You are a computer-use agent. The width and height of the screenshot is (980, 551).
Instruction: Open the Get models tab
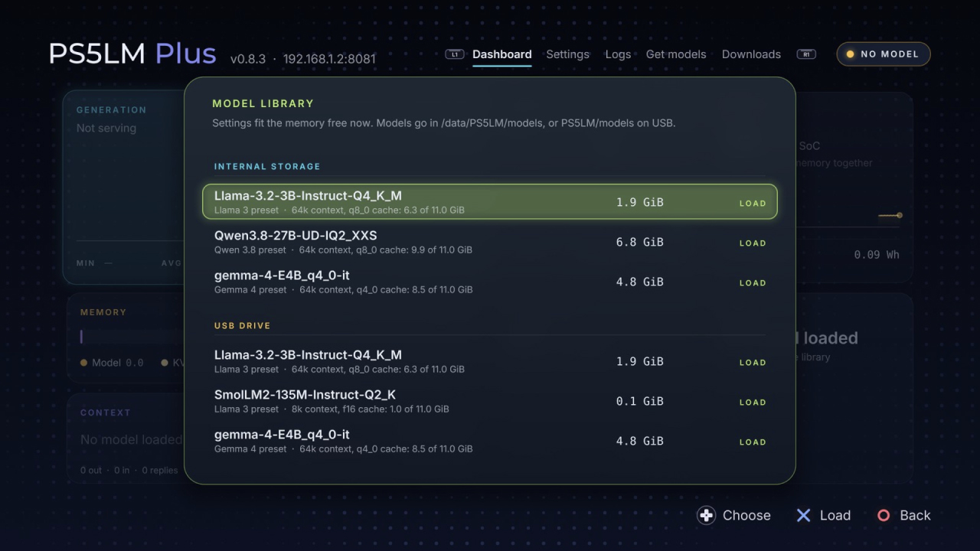pos(676,54)
